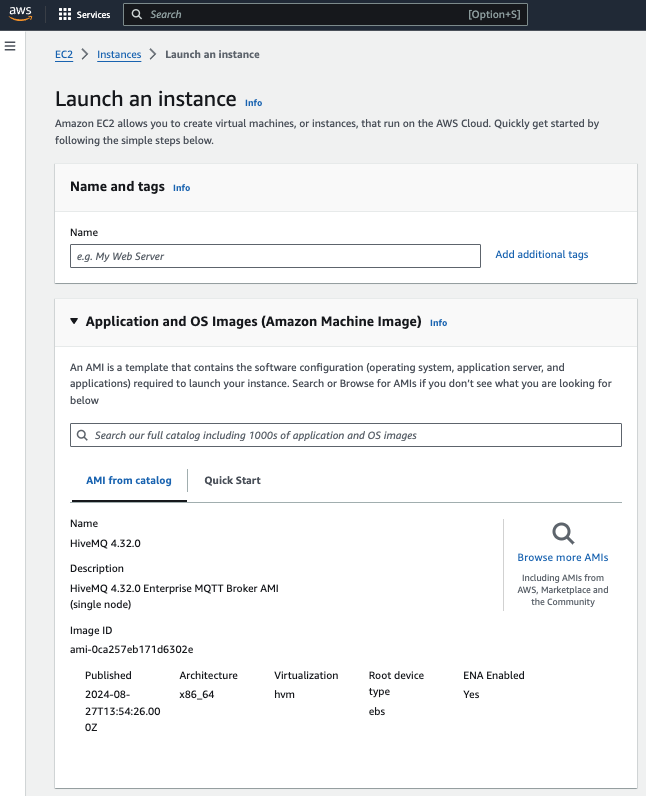This screenshot has width=646, height=796.
Task: Open Info beside Application and OS Images
Action: (x=438, y=323)
